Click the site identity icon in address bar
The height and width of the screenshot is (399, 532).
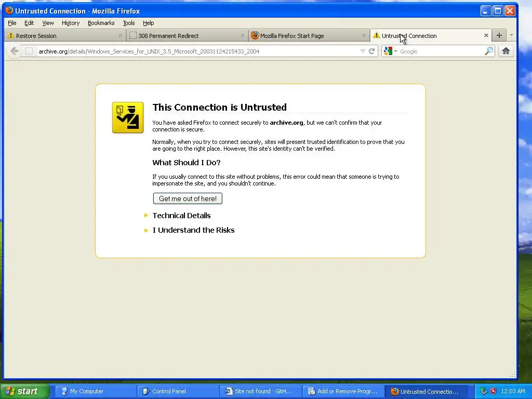pyautogui.click(x=29, y=51)
